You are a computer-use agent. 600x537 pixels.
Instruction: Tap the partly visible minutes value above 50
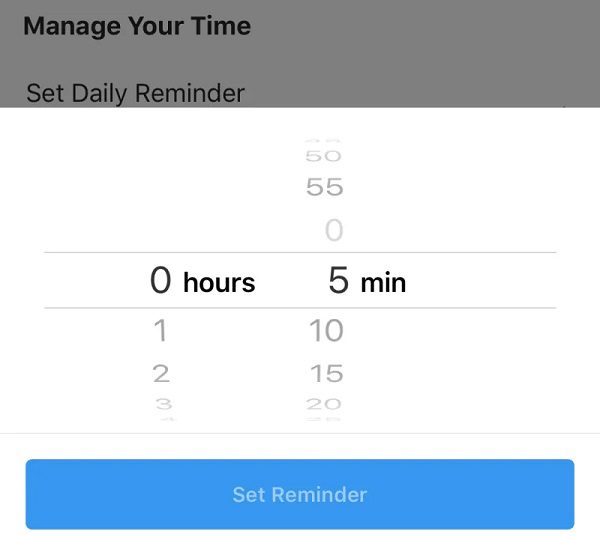(324, 141)
